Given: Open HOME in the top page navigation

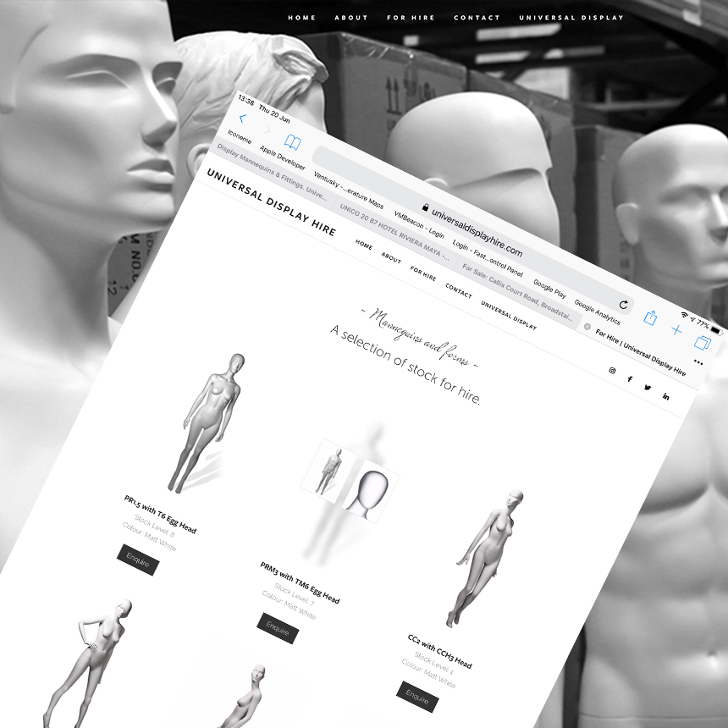Looking at the screenshot, I should [302, 18].
